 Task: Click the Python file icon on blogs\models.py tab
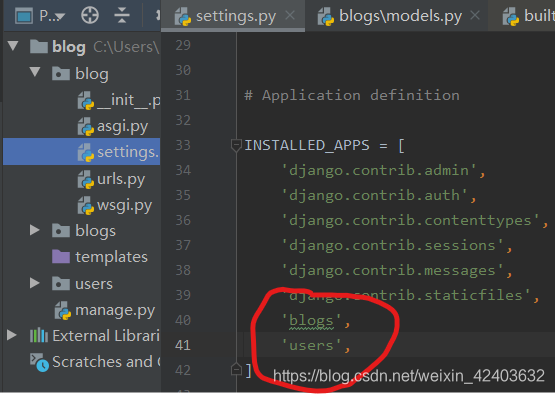[x=326, y=17]
